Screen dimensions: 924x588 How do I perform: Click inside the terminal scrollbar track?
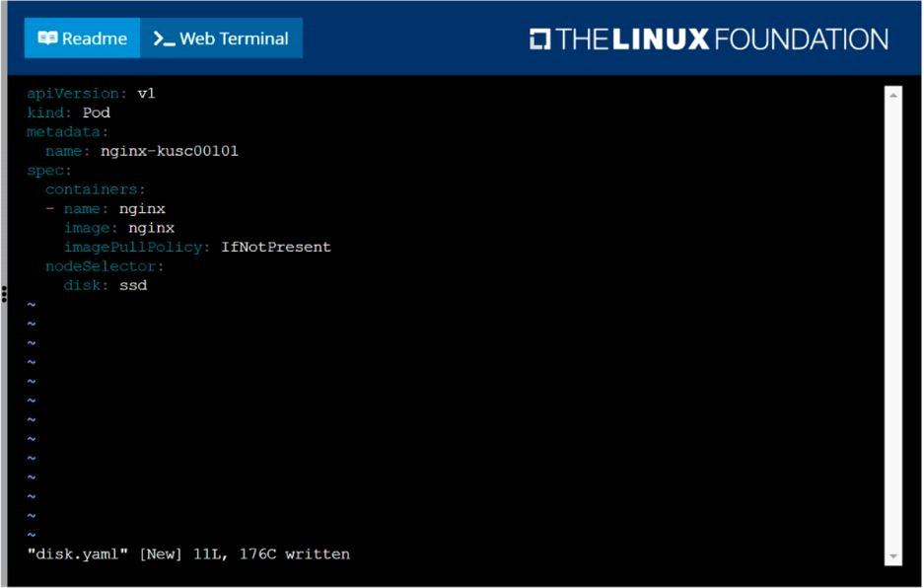click(893, 326)
